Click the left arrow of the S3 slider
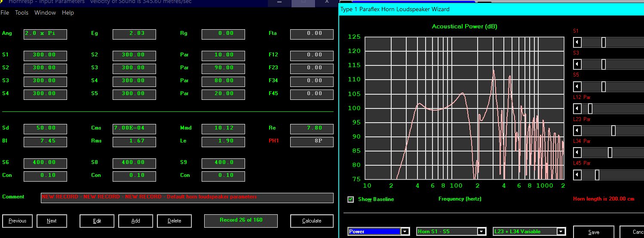 (577, 64)
